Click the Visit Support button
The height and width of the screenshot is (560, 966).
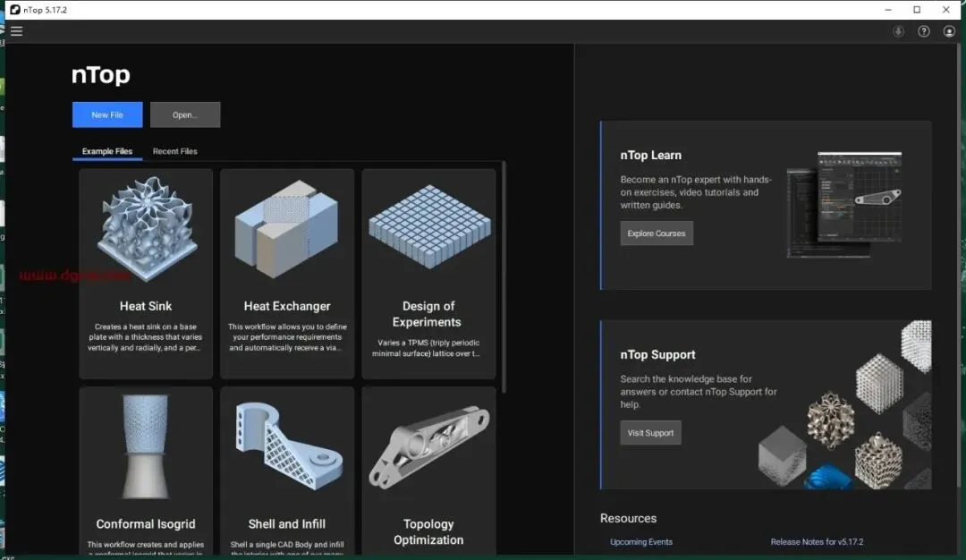[650, 433]
